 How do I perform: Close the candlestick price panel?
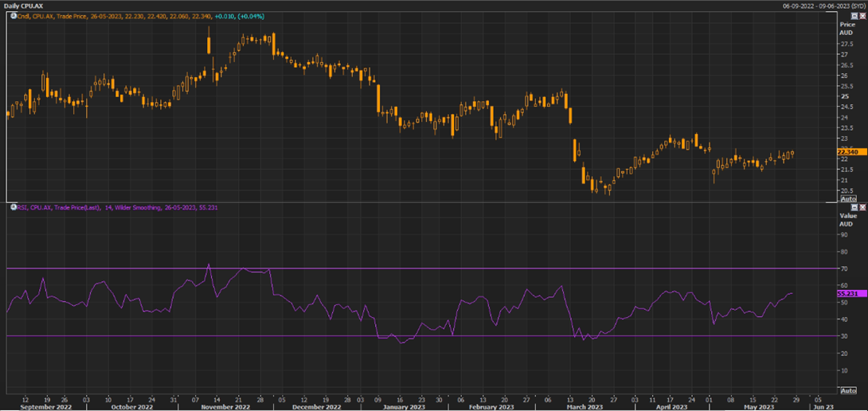click(862, 16)
